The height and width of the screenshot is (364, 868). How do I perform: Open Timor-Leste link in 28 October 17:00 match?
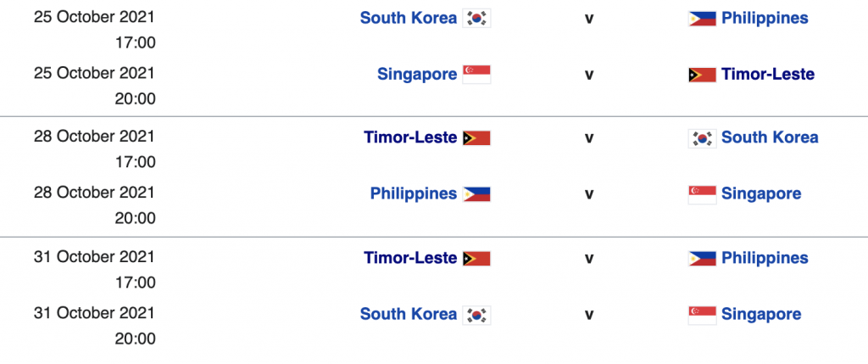pos(410,137)
